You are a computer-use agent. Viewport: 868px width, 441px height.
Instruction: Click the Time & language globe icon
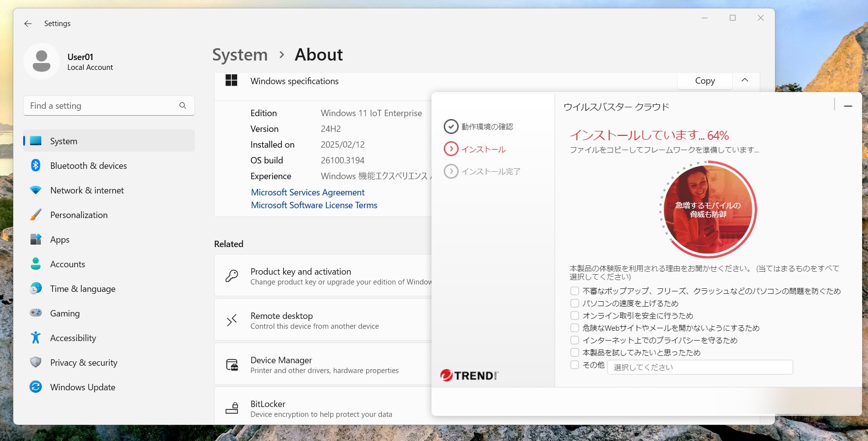[36, 289]
